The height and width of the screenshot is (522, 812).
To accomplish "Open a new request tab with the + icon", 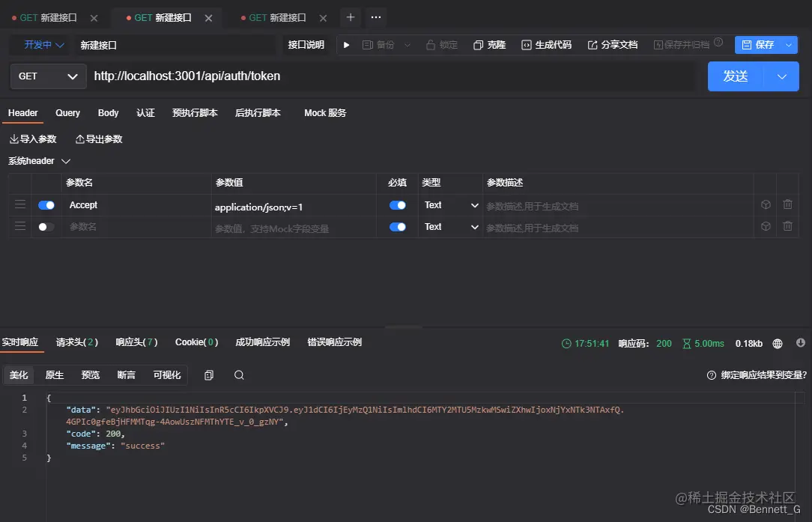I will click(350, 16).
